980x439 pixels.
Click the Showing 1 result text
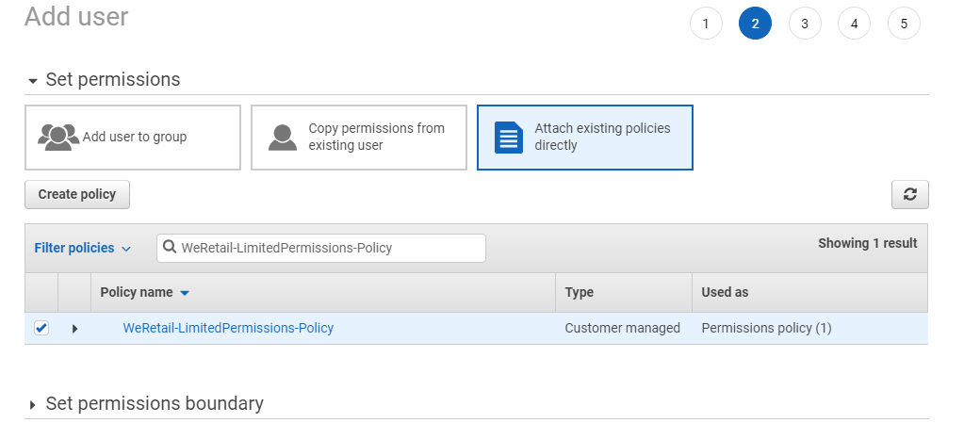click(x=868, y=244)
